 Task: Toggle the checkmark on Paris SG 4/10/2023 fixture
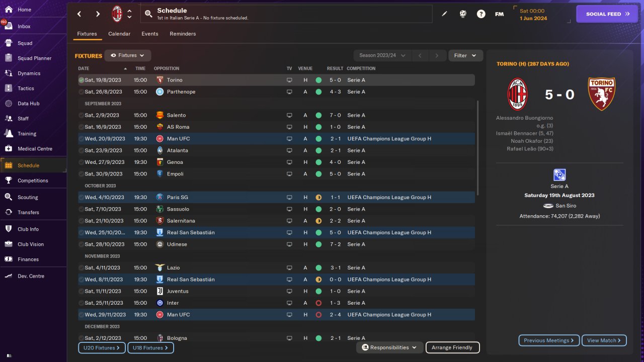click(81, 198)
